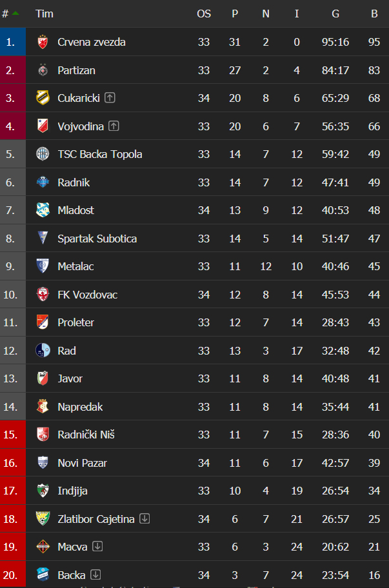Click the TSC Backa Topola crest

click(x=43, y=154)
